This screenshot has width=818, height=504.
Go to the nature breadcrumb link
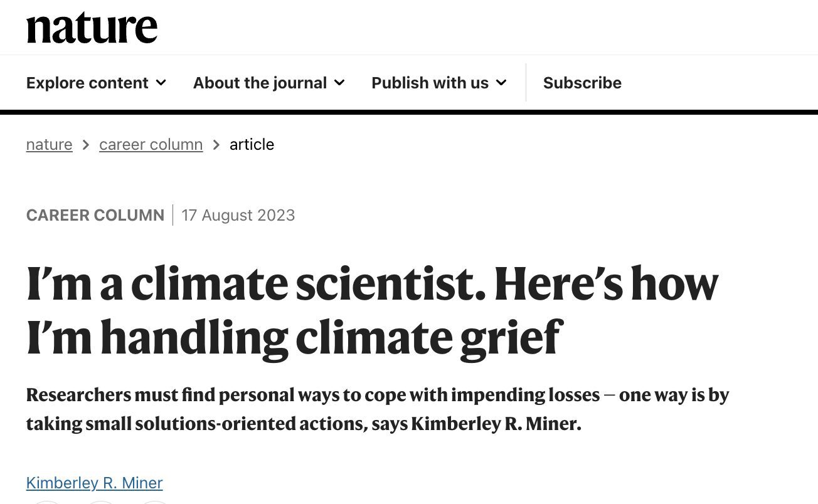[49, 144]
